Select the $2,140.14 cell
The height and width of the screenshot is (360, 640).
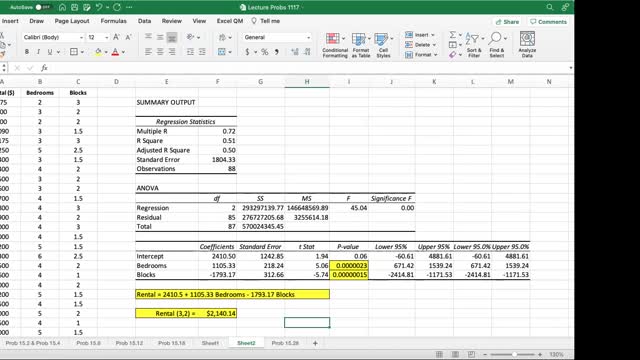click(x=218, y=313)
